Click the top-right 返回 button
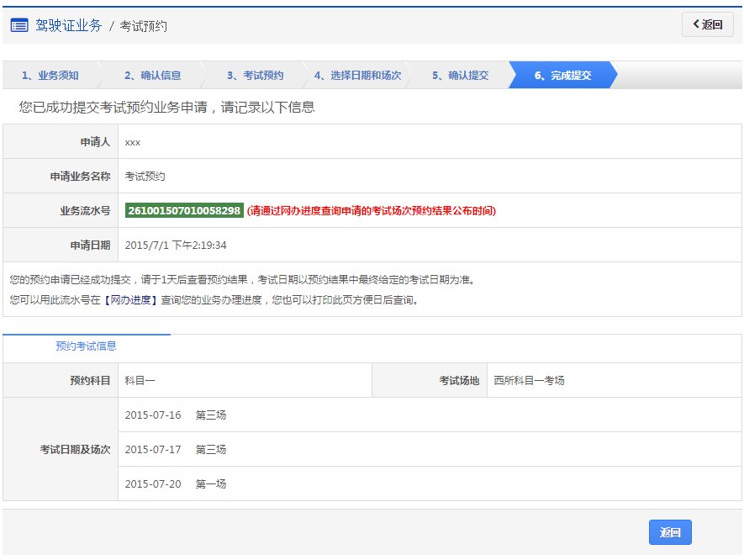Viewport: 744px width, 560px height. point(707,24)
